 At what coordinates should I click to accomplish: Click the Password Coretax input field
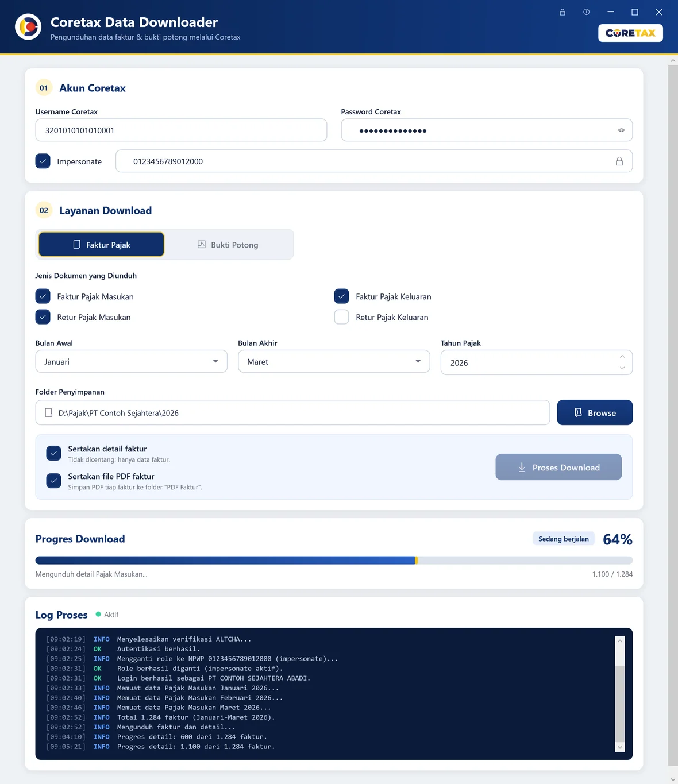click(487, 130)
